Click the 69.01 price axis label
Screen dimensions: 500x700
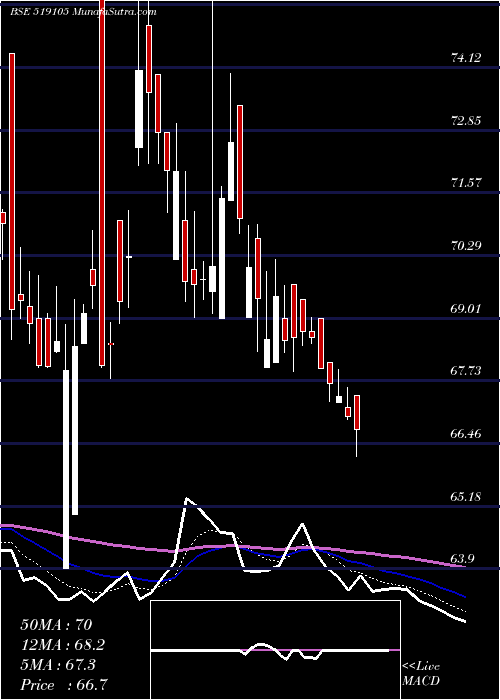(466, 308)
